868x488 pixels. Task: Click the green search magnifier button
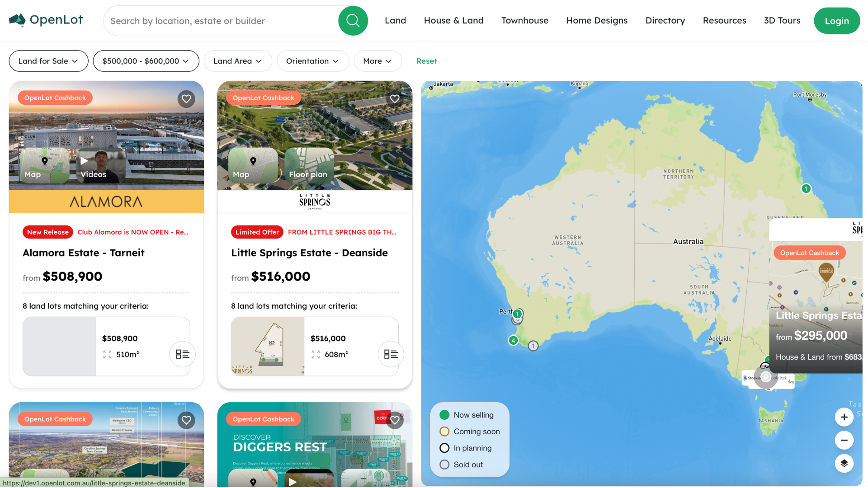[x=353, y=21]
